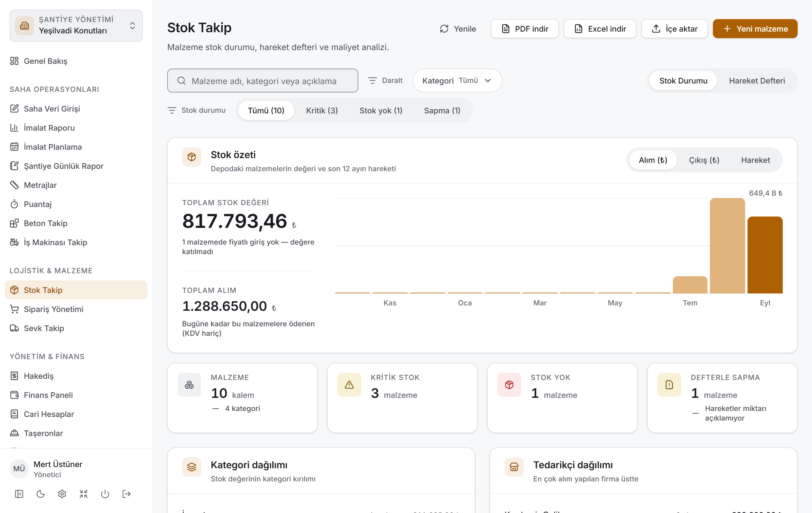The width and height of the screenshot is (812, 513).
Task: Log out using the exit icon
Action: pyautogui.click(x=127, y=494)
